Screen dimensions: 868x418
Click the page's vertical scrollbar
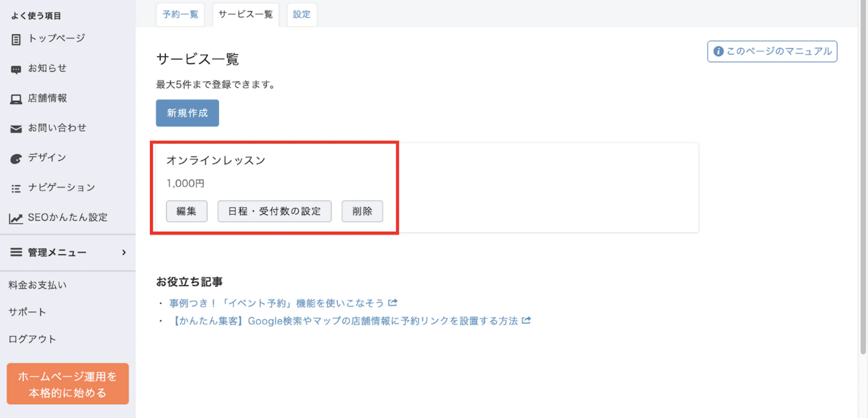863,178
